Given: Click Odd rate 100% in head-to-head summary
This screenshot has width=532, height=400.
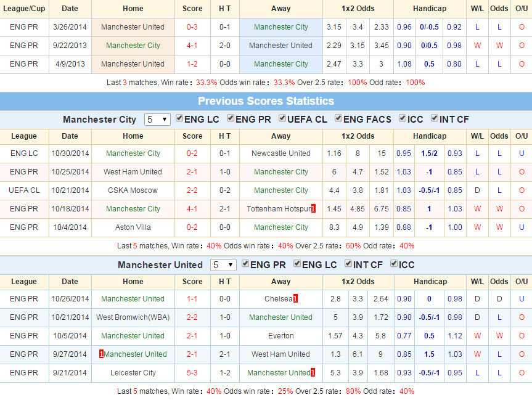Looking at the screenshot, I should click(x=415, y=83).
